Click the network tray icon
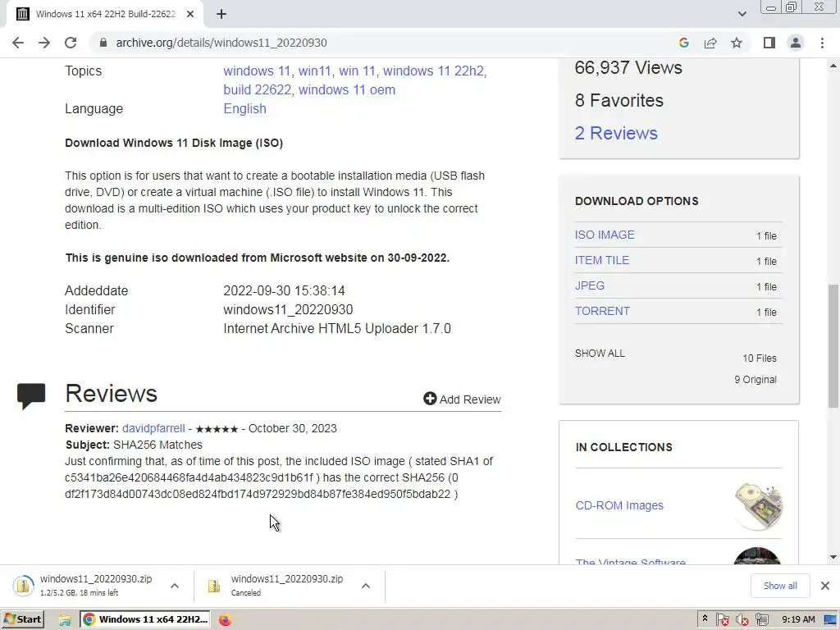The image size is (840, 630). tap(761, 620)
